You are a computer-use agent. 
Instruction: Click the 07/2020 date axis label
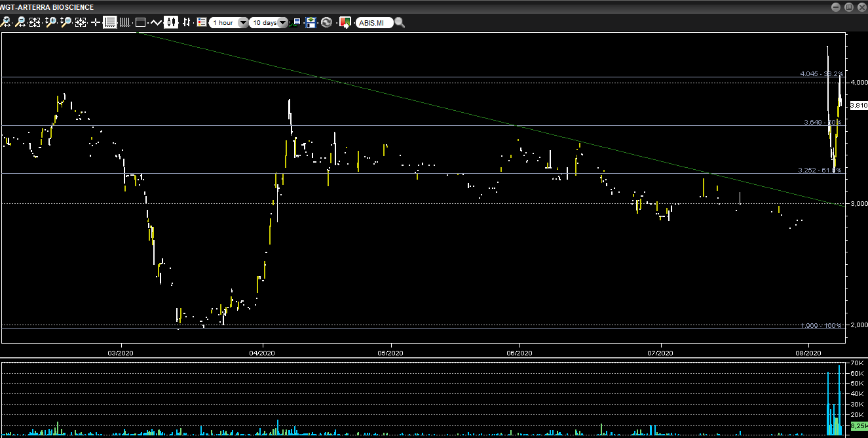click(x=661, y=353)
